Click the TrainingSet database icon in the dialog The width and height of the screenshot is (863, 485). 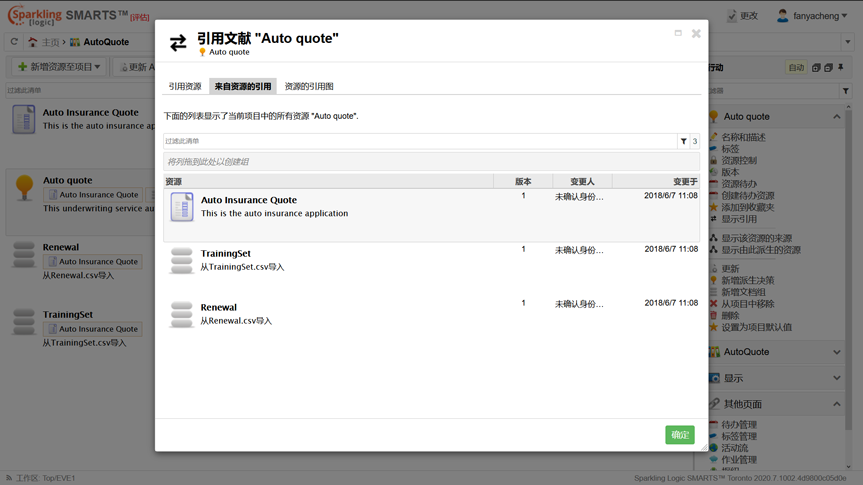coord(181,260)
